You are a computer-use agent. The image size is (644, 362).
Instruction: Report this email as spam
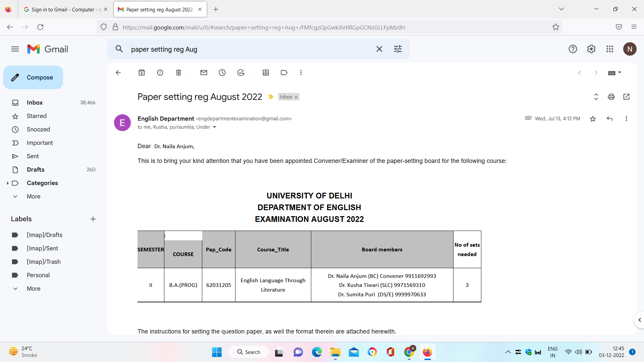click(x=160, y=73)
